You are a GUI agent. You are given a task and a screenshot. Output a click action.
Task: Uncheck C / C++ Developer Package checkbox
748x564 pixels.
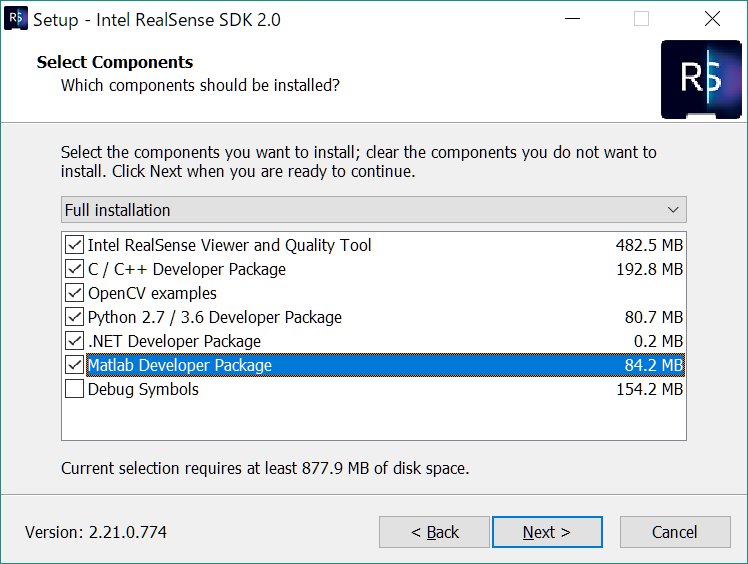point(74,269)
